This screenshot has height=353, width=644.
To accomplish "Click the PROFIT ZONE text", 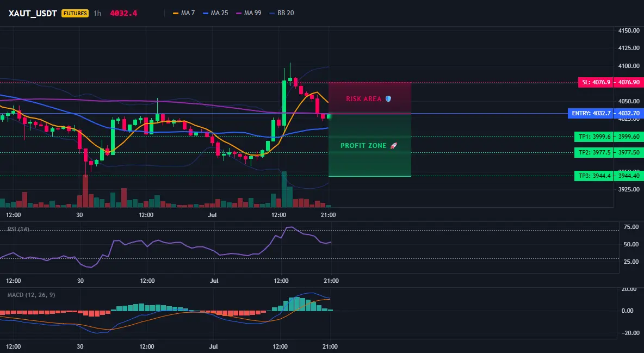I will 363,145.
